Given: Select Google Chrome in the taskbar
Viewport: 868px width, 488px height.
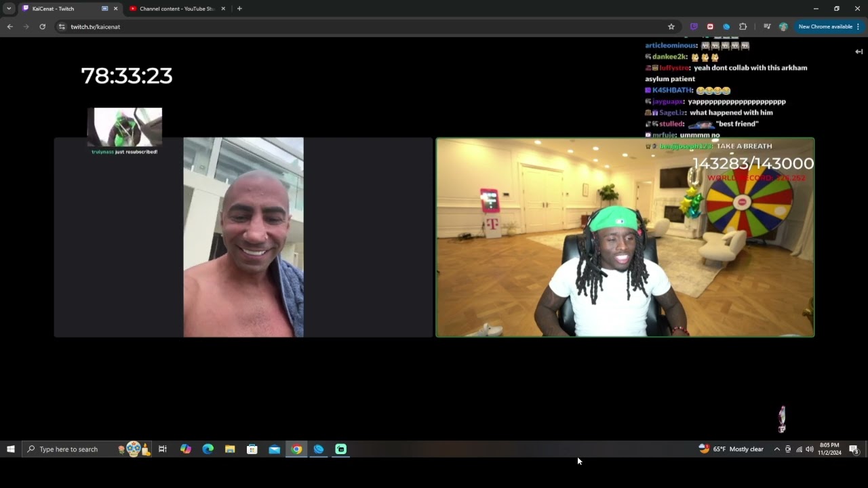Looking at the screenshot, I should (296, 449).
